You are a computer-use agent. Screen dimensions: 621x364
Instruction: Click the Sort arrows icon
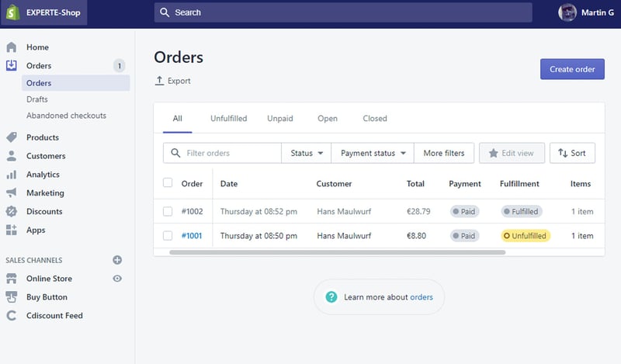(x=563, y=153)
